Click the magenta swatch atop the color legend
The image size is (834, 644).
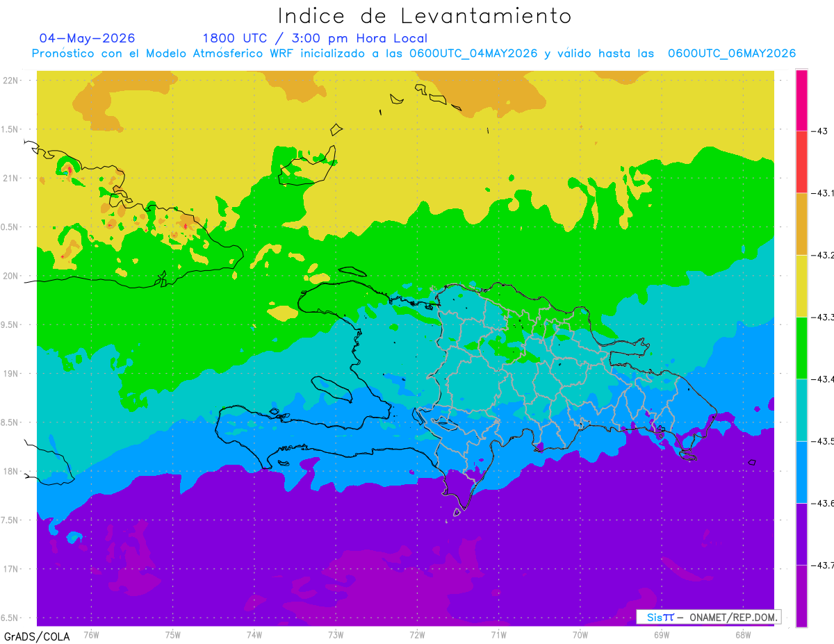point(801,100)
